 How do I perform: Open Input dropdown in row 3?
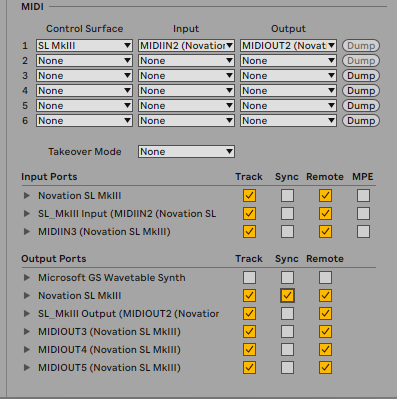point(186,76)
